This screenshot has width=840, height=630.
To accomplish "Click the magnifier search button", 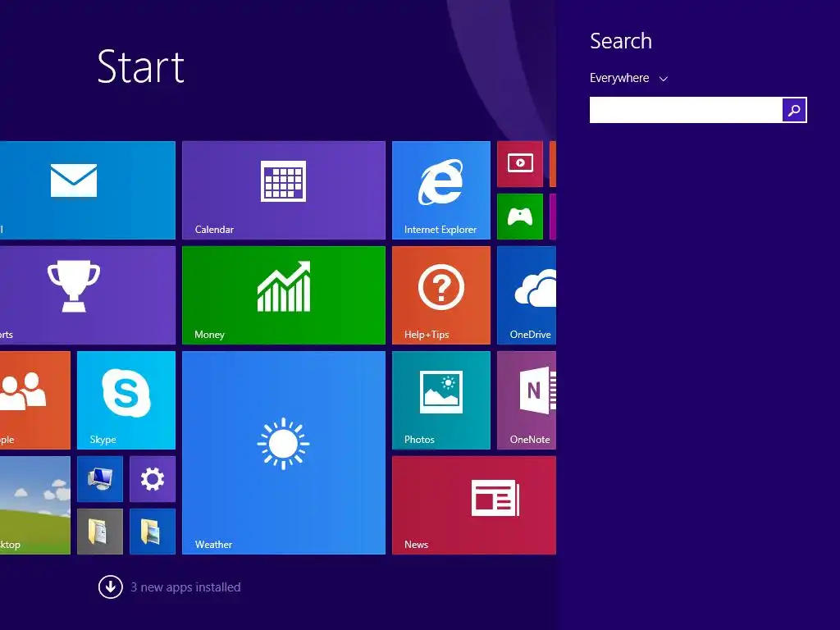I will pyautogui.click(x=794, y=110).
